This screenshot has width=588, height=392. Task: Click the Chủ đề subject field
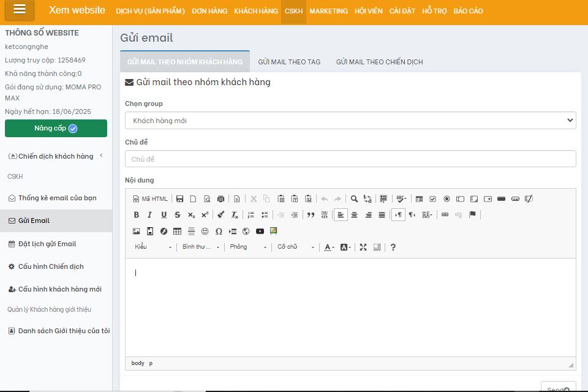(350, 159)
